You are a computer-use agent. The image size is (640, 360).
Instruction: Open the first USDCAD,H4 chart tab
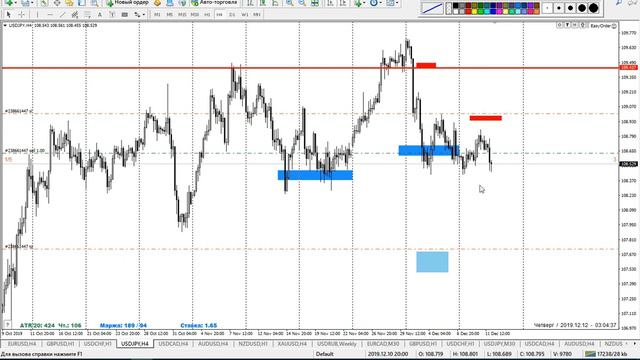pos(173,344)
